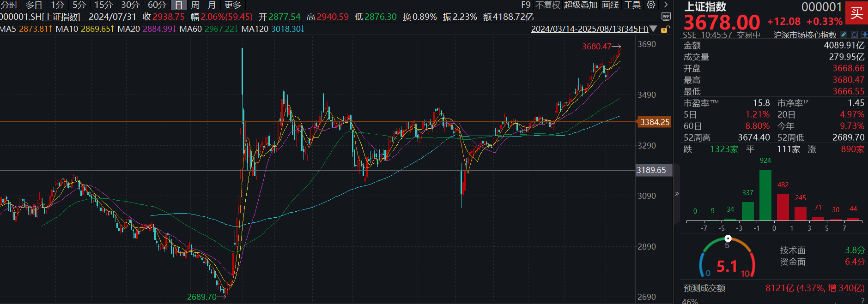
Task: Open the 工具 tools menu
Action: coord(632,5)
